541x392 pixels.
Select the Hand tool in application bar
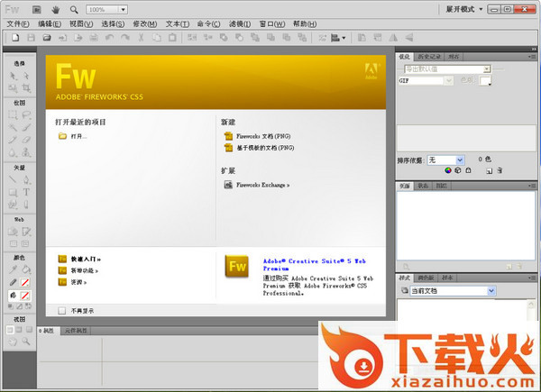[55, 10]
